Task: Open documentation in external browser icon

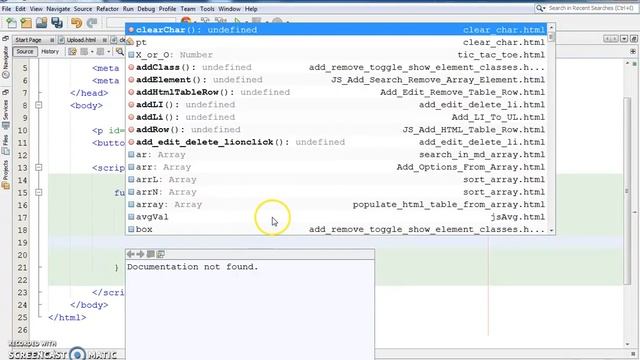Action: pos(151,254)
